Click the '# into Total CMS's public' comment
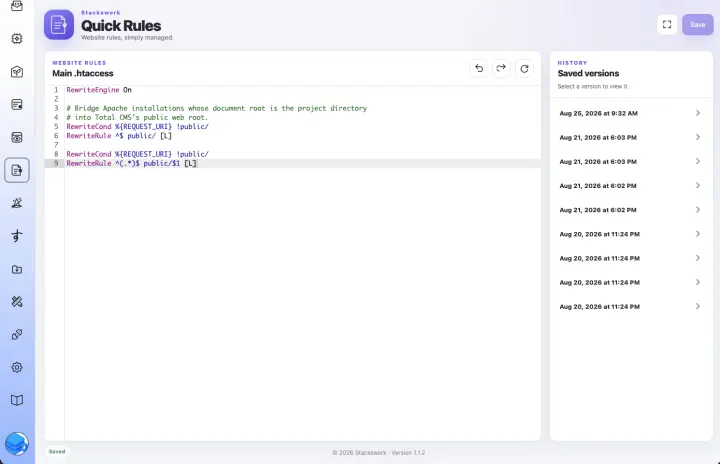720x464 pixels. coord(137,117)
